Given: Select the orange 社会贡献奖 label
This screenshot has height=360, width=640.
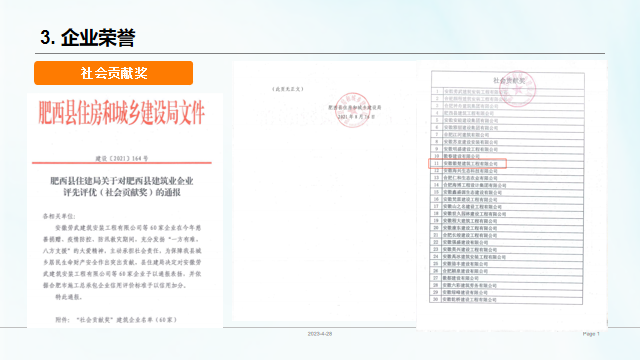Looking at the screenshot, I should point(113,73).
